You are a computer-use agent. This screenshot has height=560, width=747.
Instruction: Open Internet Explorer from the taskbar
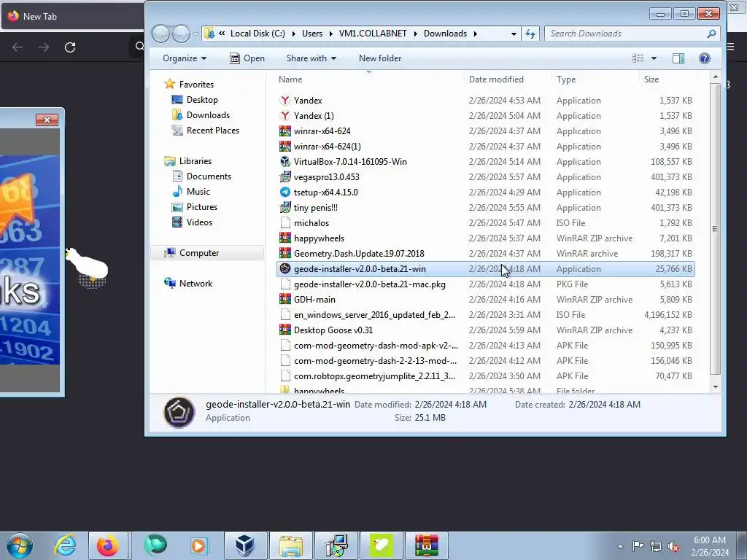pyautogui.click(x=65, y=545)
